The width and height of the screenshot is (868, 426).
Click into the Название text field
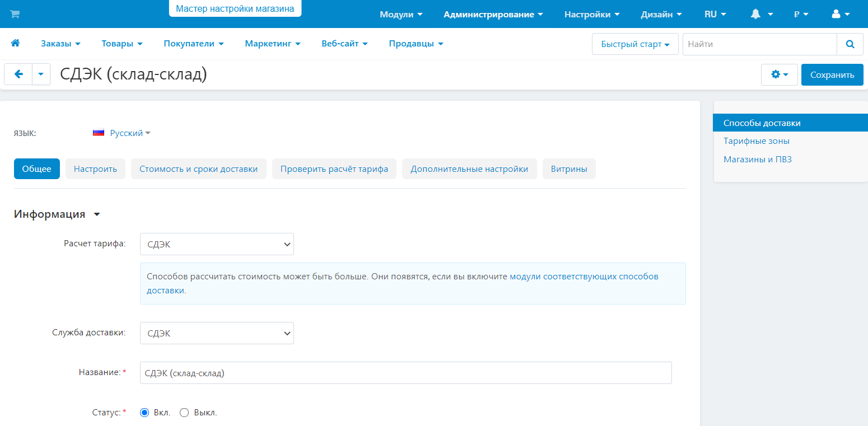405,373
